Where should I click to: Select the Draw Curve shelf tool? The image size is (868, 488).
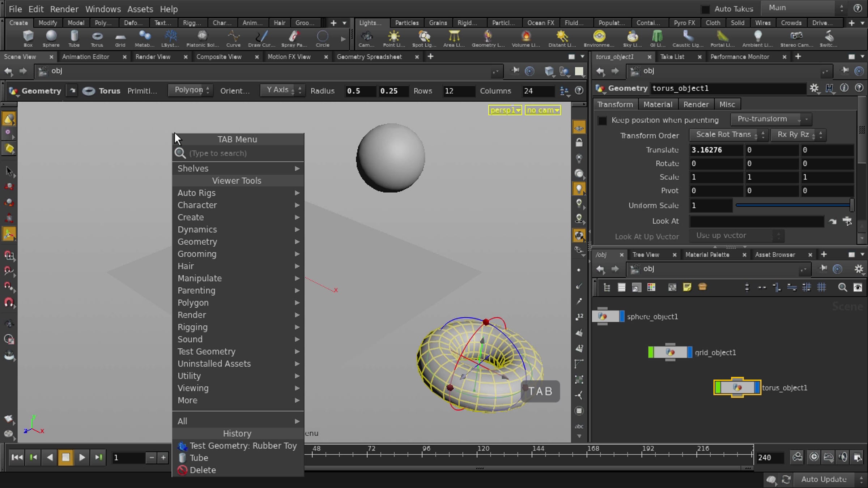pos(261,39)
